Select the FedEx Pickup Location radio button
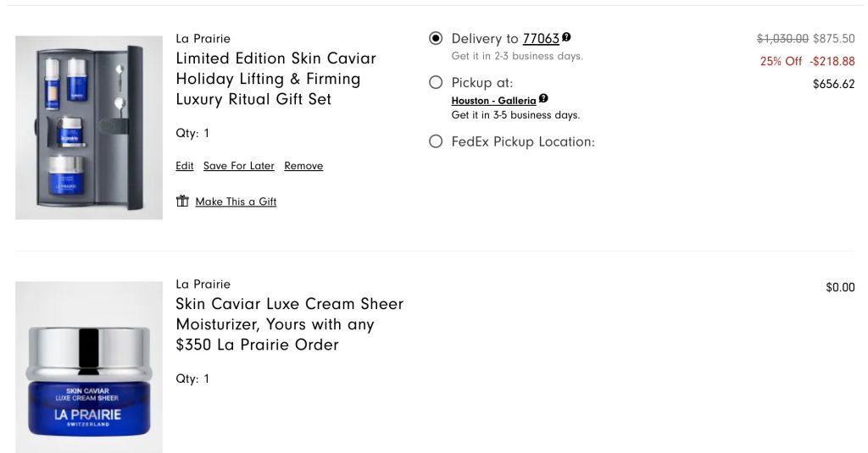868x453 pixels. (436, 141)
